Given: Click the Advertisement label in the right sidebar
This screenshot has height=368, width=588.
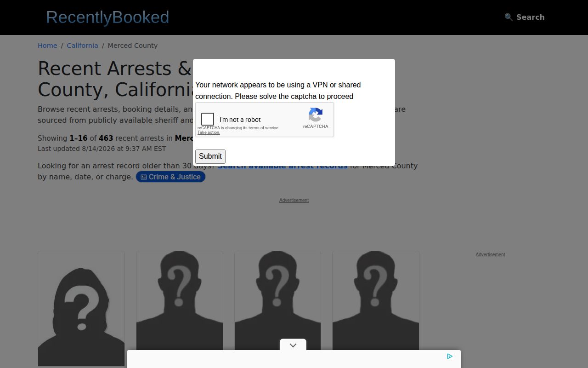Looking at the screenshot, I should pos(490,254).
